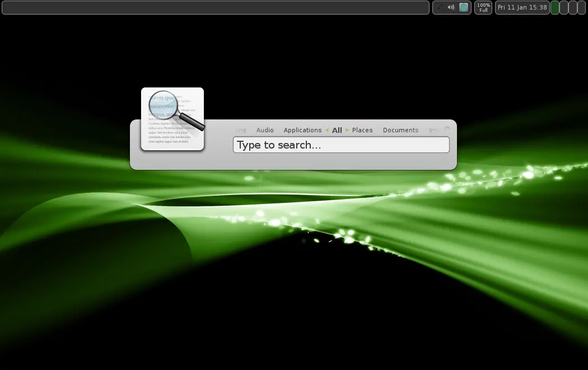588x370 pixels.
Task: Select the Audio category
Action: 265,130
